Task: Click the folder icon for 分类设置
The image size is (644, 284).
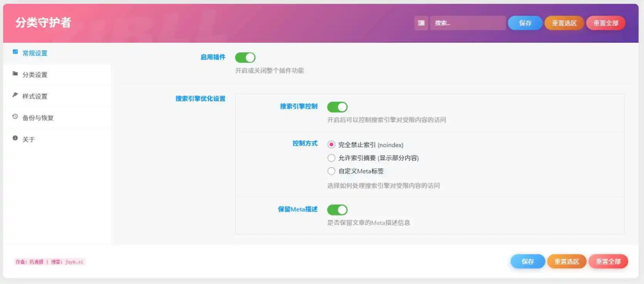Action: click(15, 74)
